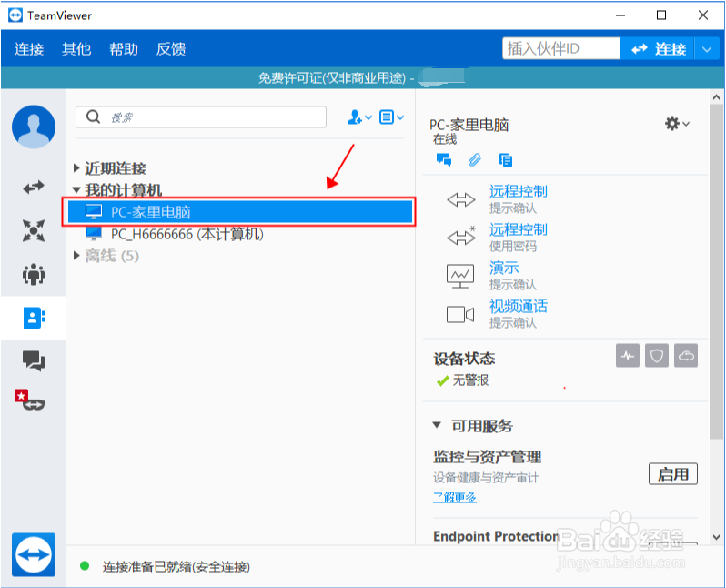Click the blue 连接 connect button
This screenshot has height=588, width=726.
pyautogui.click(x=657, y=48)
